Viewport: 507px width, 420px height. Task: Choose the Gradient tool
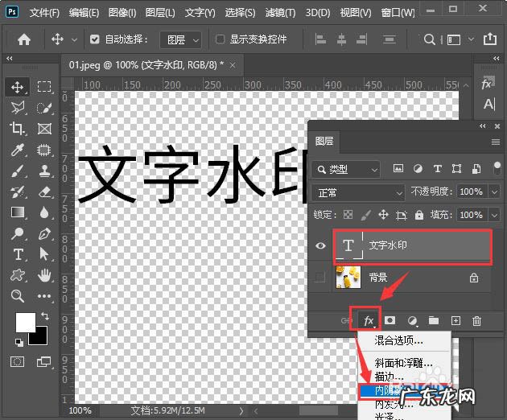(x=18, y=212)
